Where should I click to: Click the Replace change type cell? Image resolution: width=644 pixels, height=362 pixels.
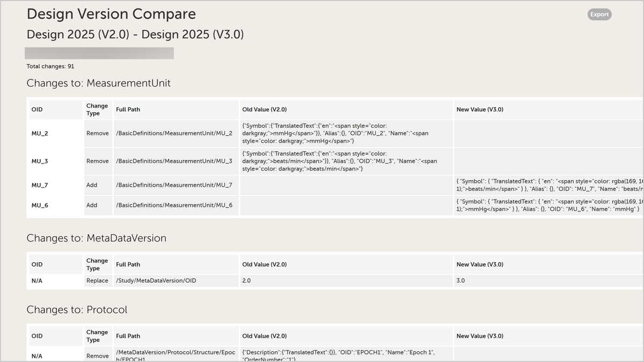tap(98, 280)
